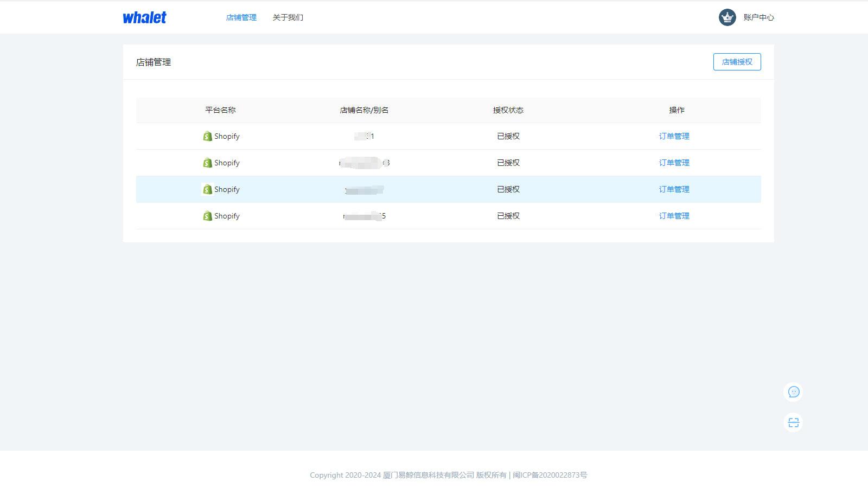
Task: Click the Shopify icon in the second row
Action: tap(207, 163)
